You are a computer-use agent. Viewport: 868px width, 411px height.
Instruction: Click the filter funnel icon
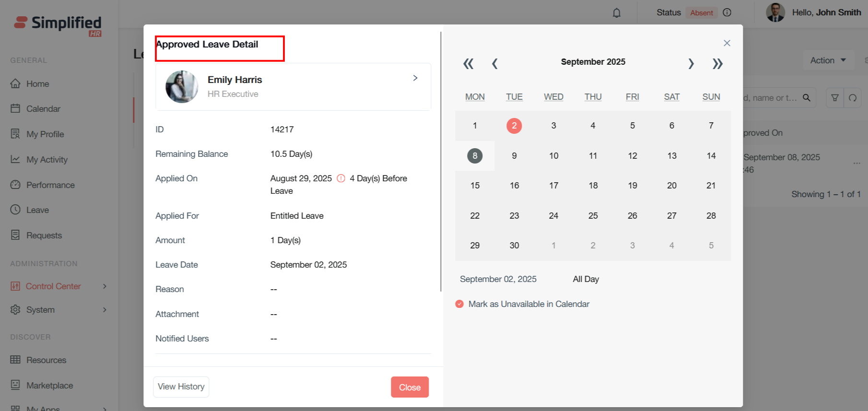(x=835, y=98)
